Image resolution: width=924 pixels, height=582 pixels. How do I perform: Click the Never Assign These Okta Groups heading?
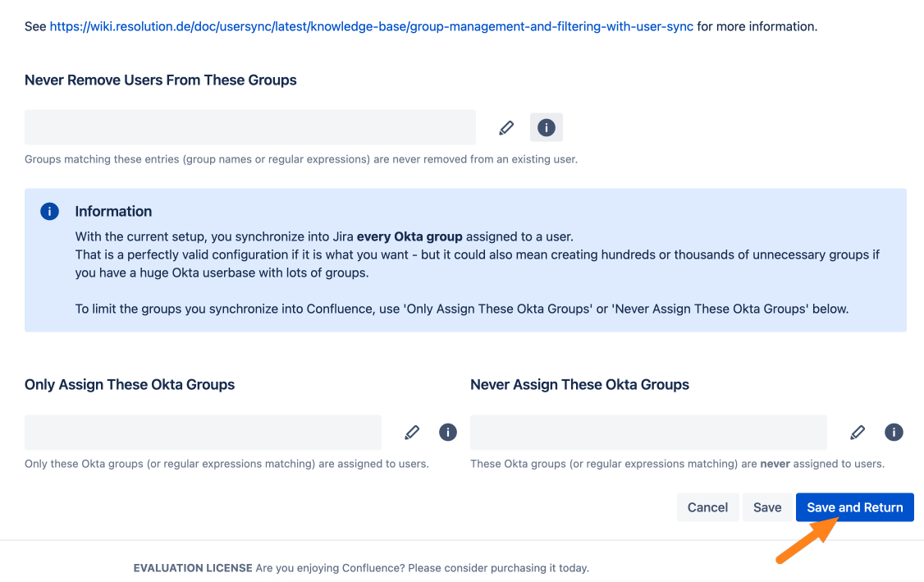click(x=579, y=384)
